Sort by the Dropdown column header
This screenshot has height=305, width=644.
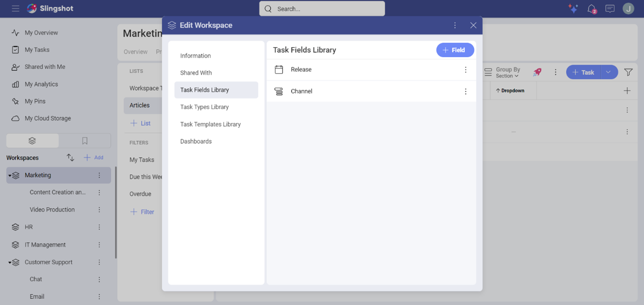pyautogui.click(x=510, y=90)
